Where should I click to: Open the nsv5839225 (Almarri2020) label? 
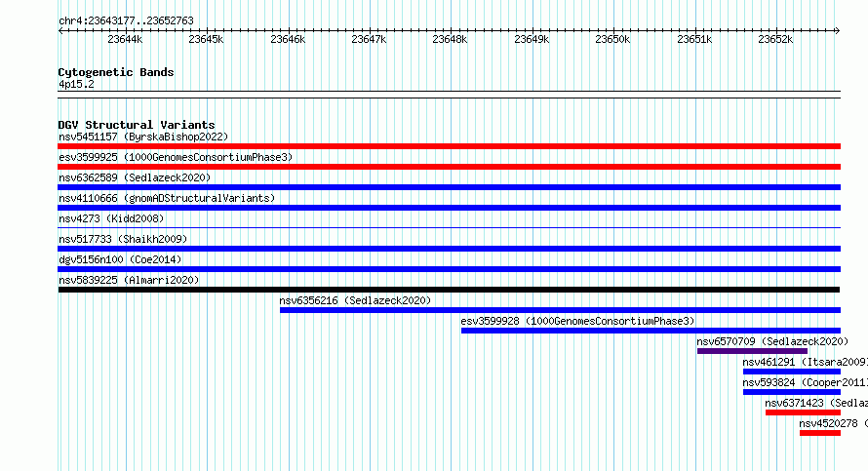pos(129,280)
